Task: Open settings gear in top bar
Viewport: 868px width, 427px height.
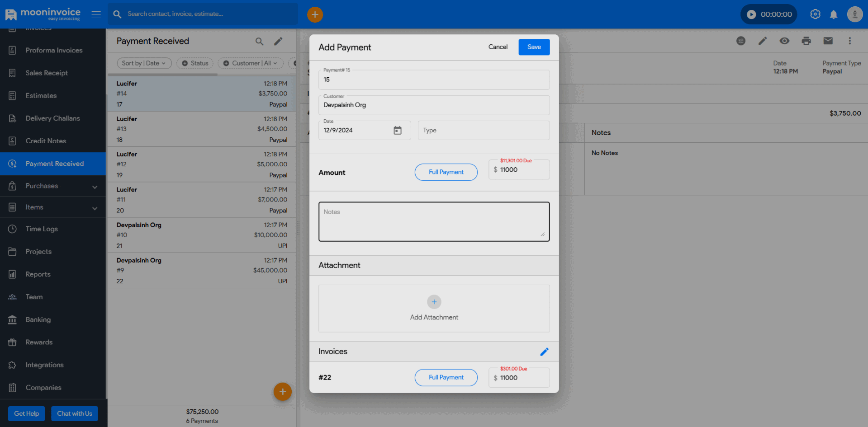Action: point(815,14)
